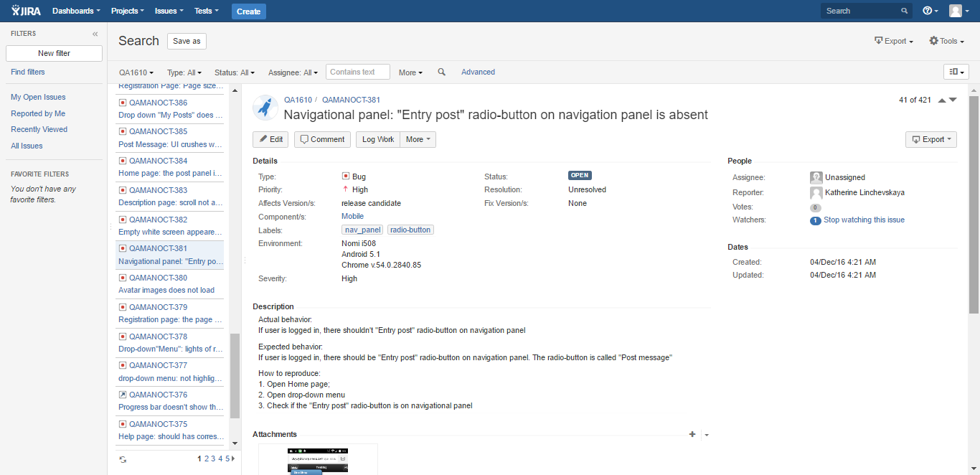980x475 pixels.
Task: Click the previous issue up-arrow icon
Action: coord(943,100)
